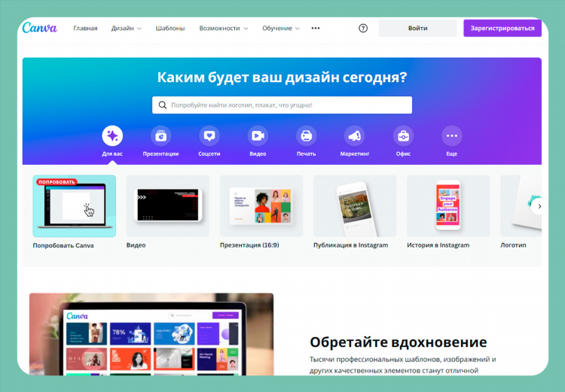
Task: Click the red ПОПРОБОВАТЬ badge
Action: coord(56,182)
